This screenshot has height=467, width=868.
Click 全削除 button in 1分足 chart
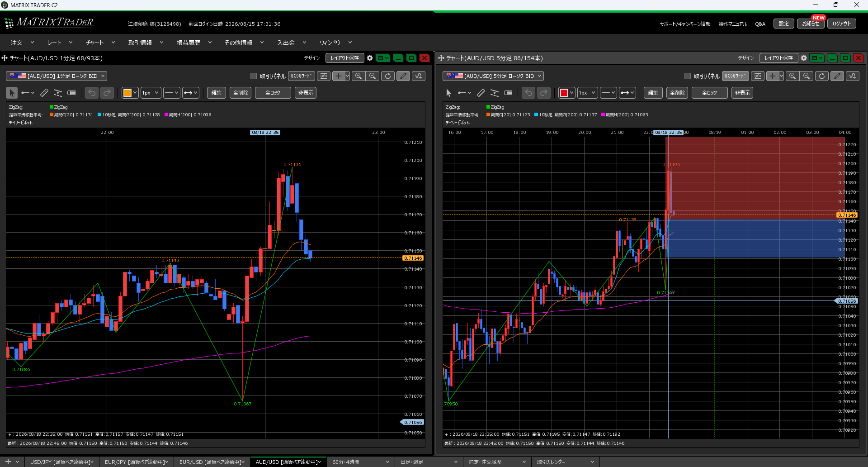coord(241,93)
